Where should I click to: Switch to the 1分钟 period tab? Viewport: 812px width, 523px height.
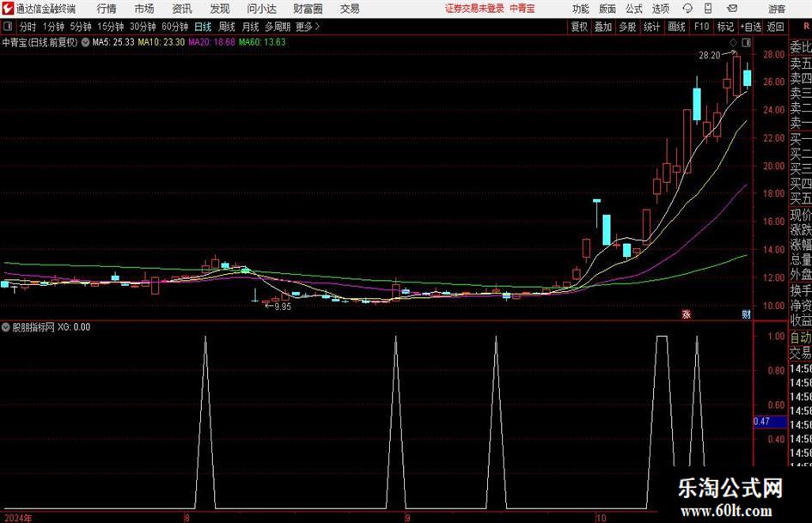52,27
